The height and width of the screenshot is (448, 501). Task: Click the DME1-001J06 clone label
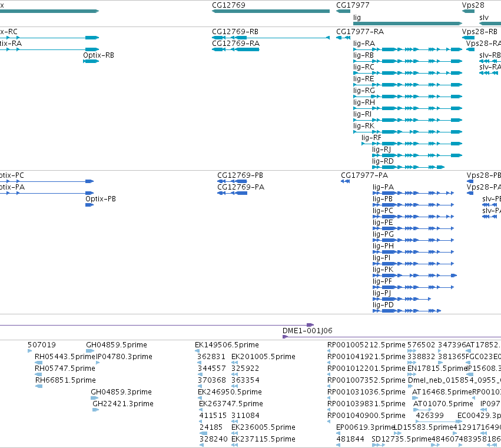pos(307,331)
